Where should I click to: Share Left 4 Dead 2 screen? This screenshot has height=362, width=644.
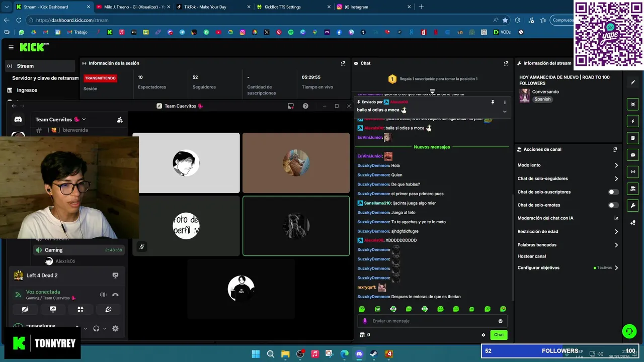point(115,276)
